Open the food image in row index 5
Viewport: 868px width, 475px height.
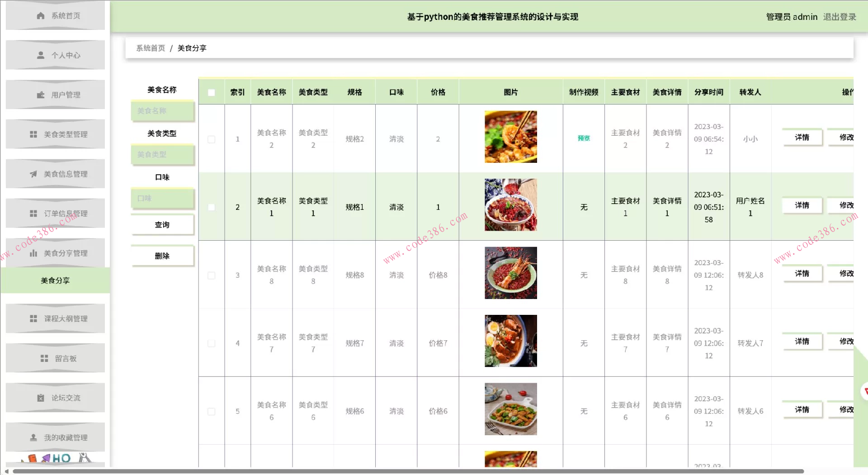tap(511, 409)
